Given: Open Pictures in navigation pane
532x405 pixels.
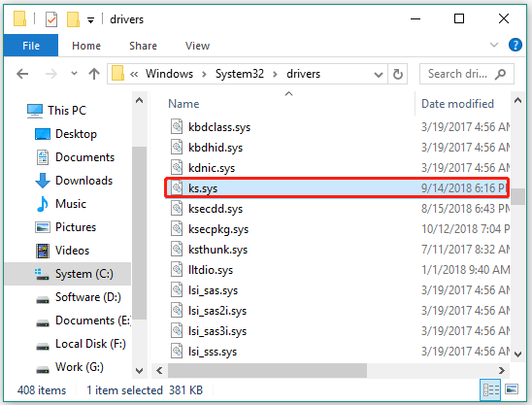Looking at the screenshot, I should point(66,226).
